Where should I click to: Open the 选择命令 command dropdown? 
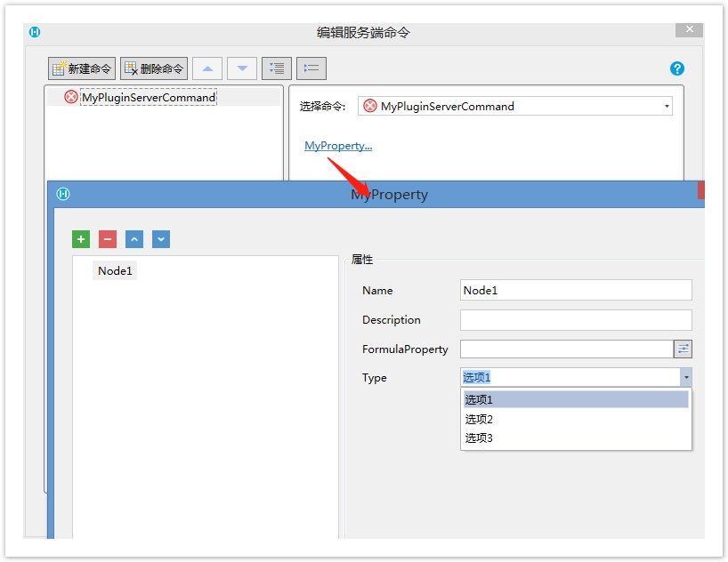(x=667, y=107)
